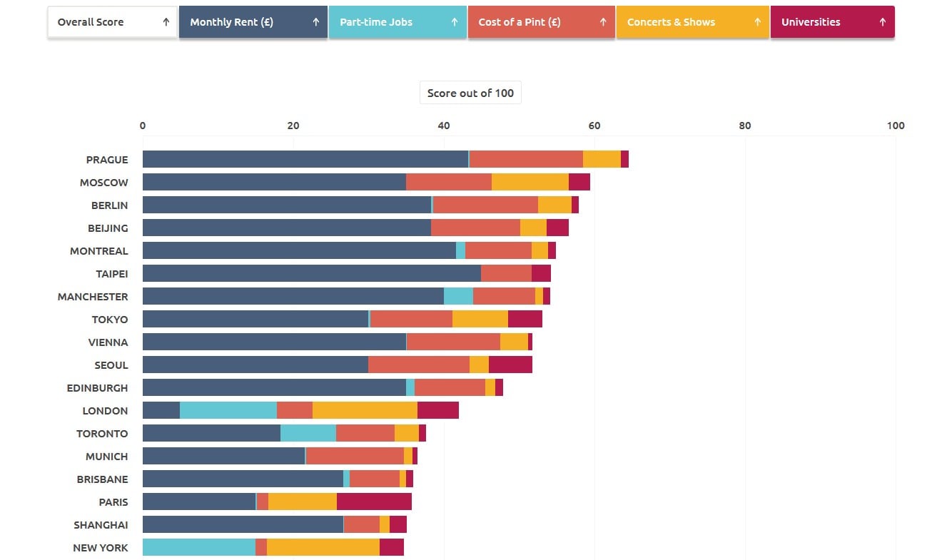Image resolution: width=937 pixels, height=560 pixels.
Task: Click the arrow icon on Concerts & Shows
Action: (x=758, y=22)
